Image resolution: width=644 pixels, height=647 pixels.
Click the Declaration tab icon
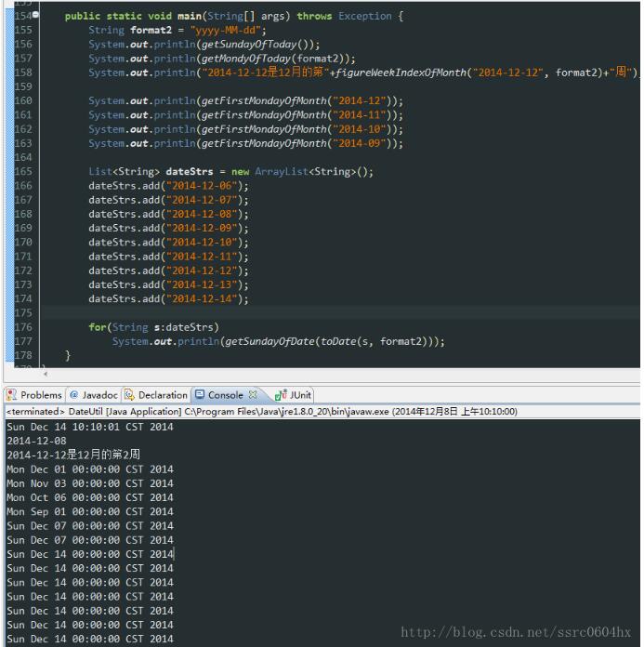[x=129, y=395]
